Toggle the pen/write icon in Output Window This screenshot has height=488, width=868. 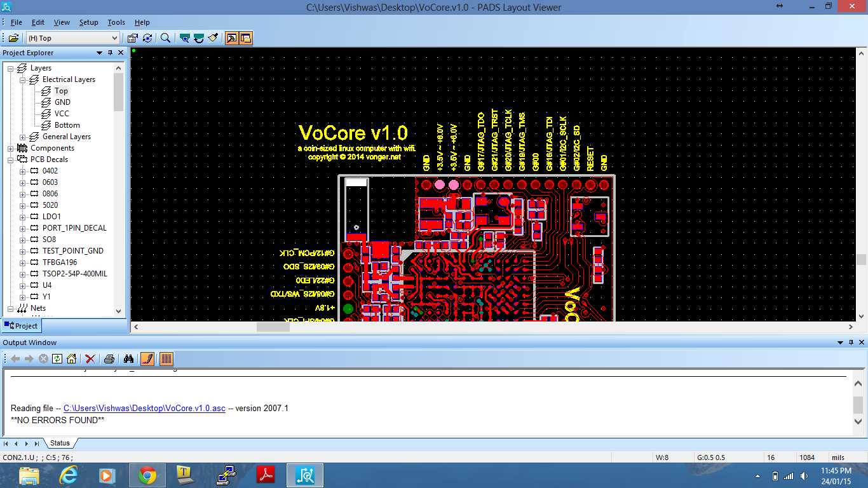point(147,358)
